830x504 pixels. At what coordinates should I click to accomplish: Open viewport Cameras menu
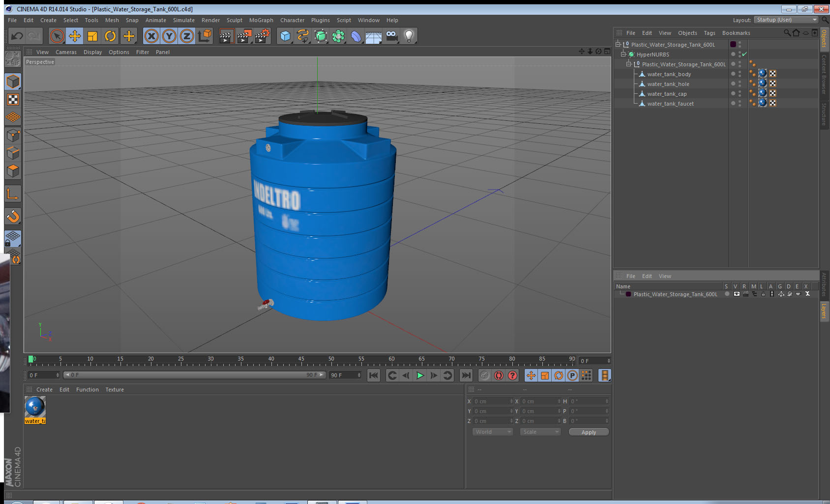(66, 52)
